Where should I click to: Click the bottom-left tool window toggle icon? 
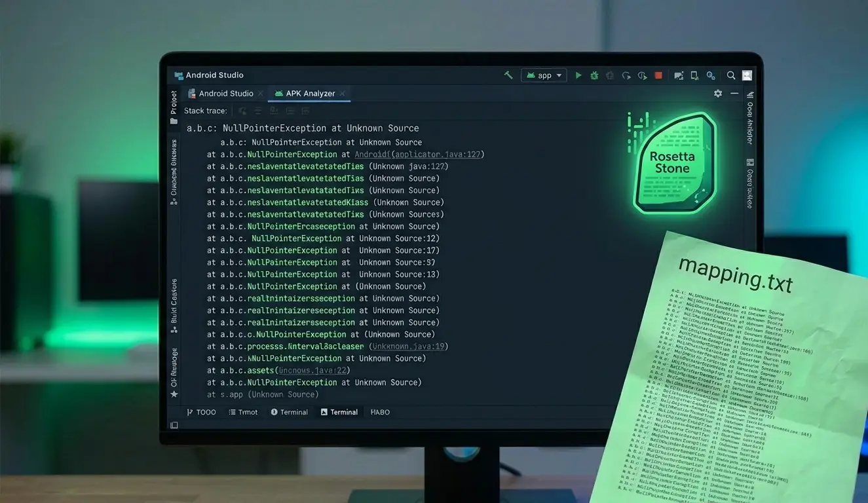174,425
